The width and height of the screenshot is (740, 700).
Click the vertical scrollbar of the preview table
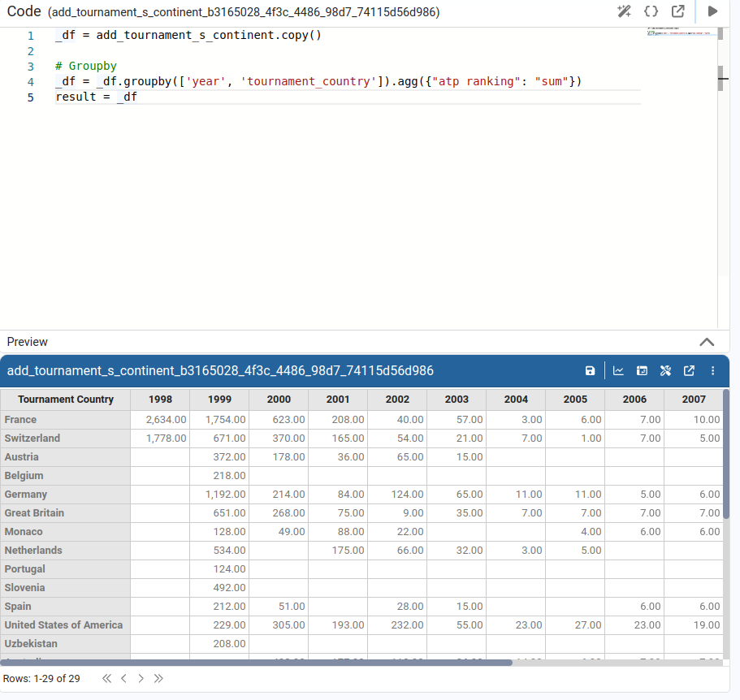(x=726, y=454)
